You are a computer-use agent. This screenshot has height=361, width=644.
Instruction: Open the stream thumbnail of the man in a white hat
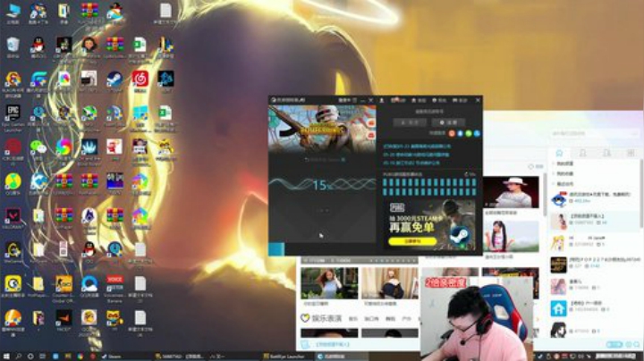[x=511, y=192]
